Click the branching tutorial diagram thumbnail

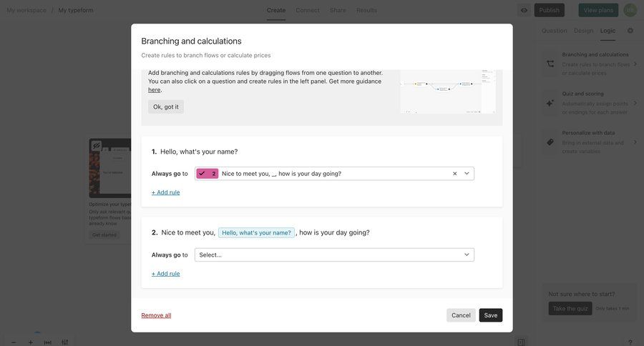click(x=448, y=91)
